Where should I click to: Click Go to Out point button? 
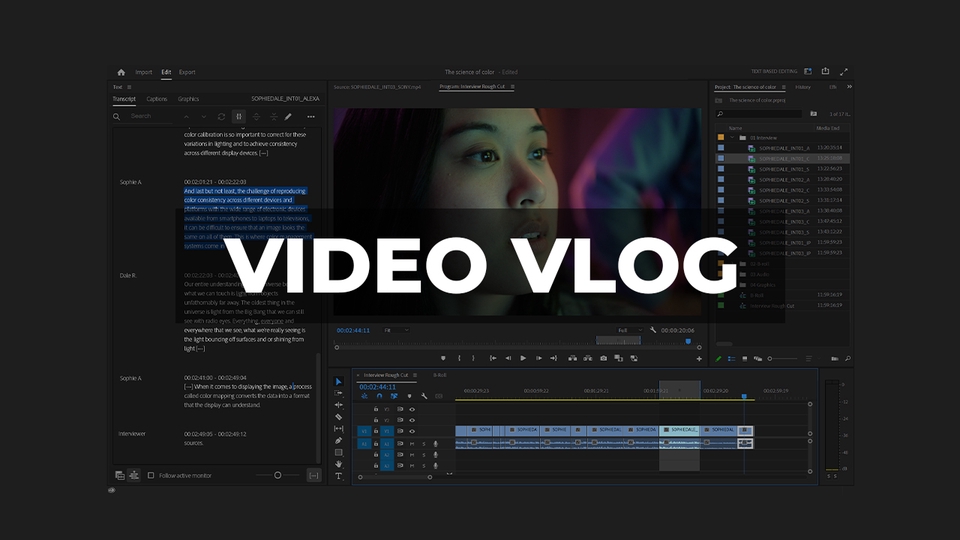(x=553, y=358)
